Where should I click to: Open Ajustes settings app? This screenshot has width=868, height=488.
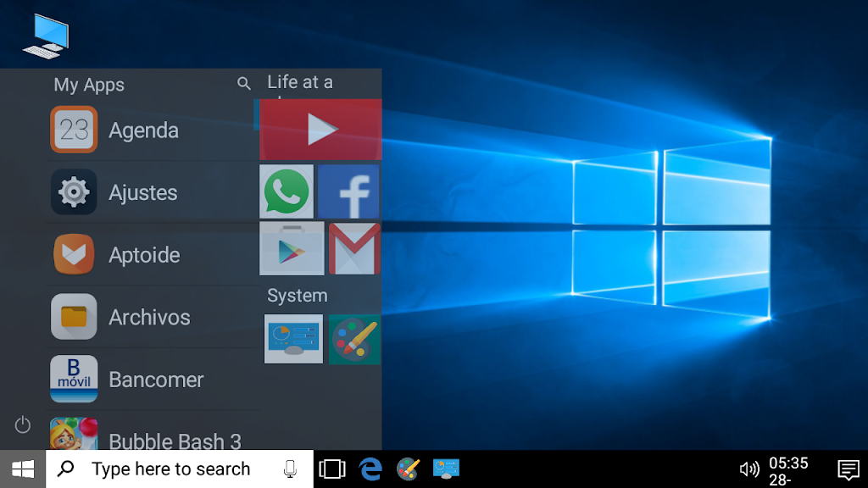[x=144, y=192]
